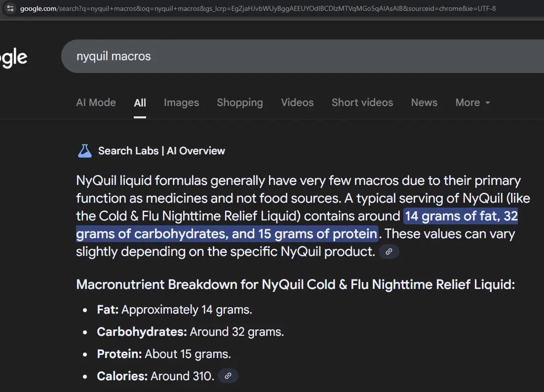The image size is (544, 392).
Task: Open Short videos results
Action: pyautogui.click(x=362, y=103)
